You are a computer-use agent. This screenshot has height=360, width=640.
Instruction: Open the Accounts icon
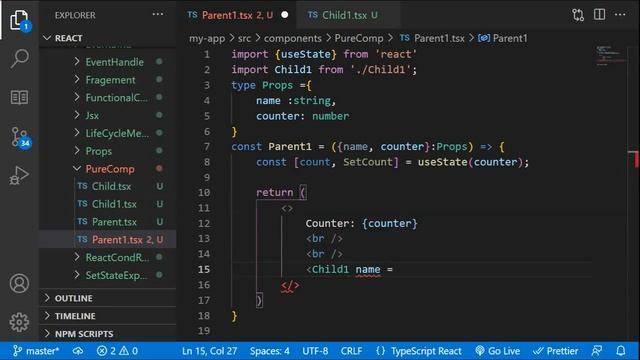click(19, 283)
